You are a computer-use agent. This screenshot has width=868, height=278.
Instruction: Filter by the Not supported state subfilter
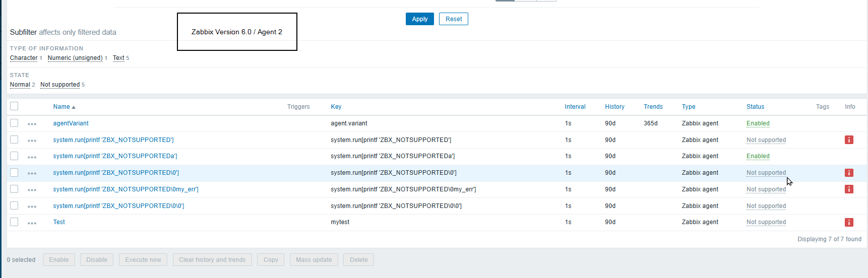click(60, 85)
